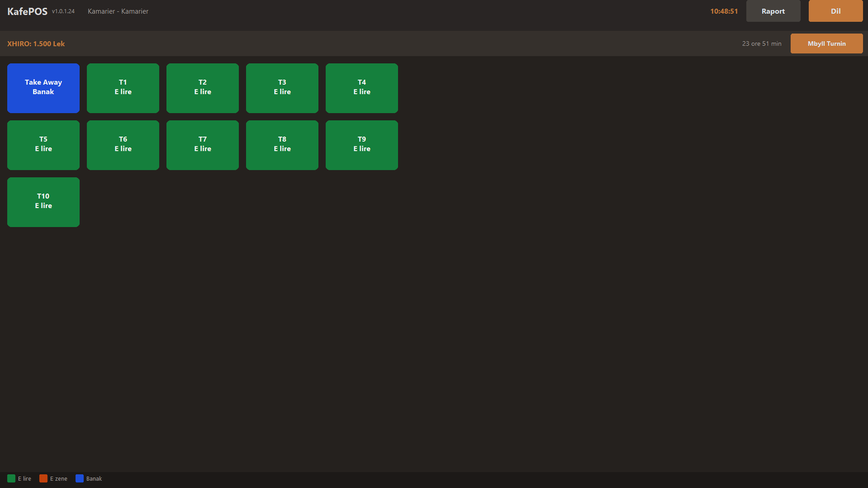Close the shift with Mbyll Turnin

coord(826,43)
